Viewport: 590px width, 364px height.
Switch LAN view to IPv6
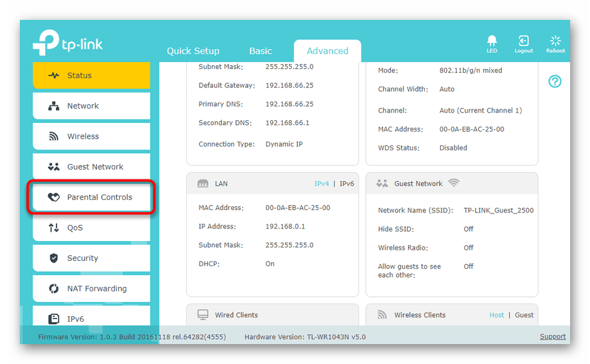click(347, 184)
